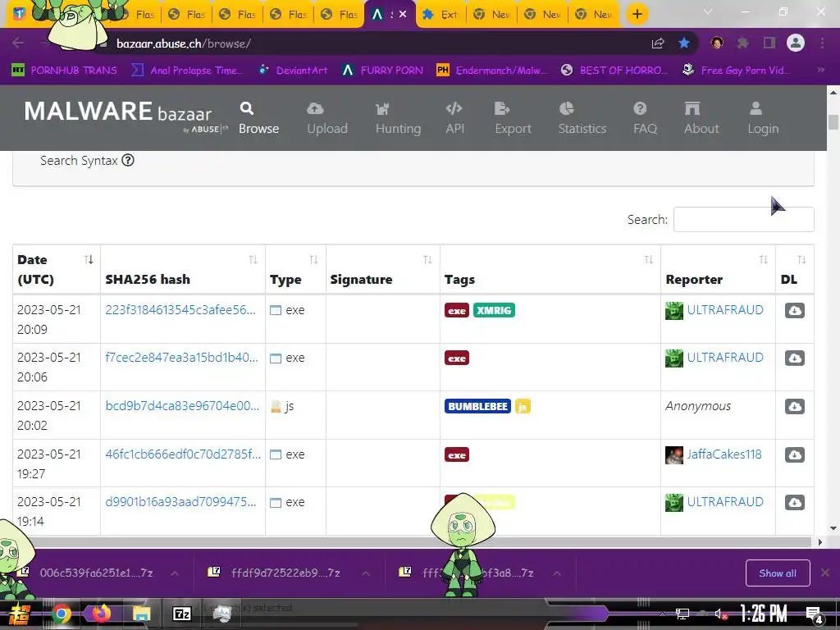Sort table by Signature column
This screenshot has height=630, width=840.
click(382, 269)
